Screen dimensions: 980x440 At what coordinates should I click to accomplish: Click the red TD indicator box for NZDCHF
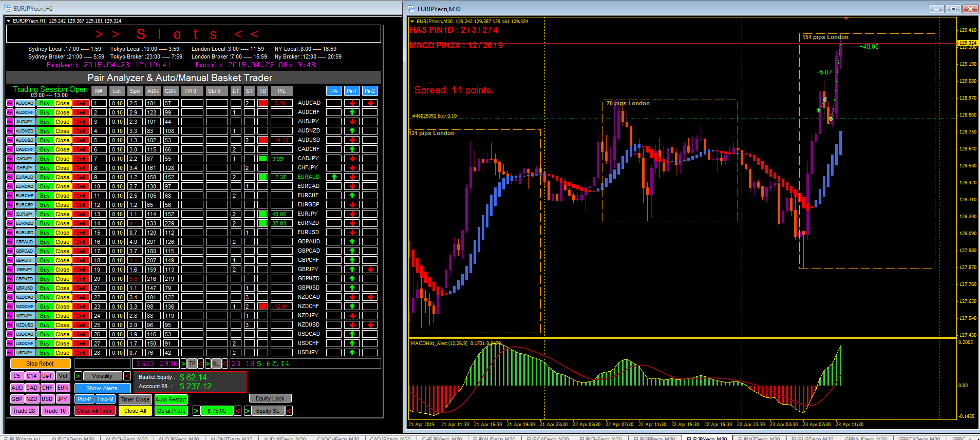tap(262, 307)
